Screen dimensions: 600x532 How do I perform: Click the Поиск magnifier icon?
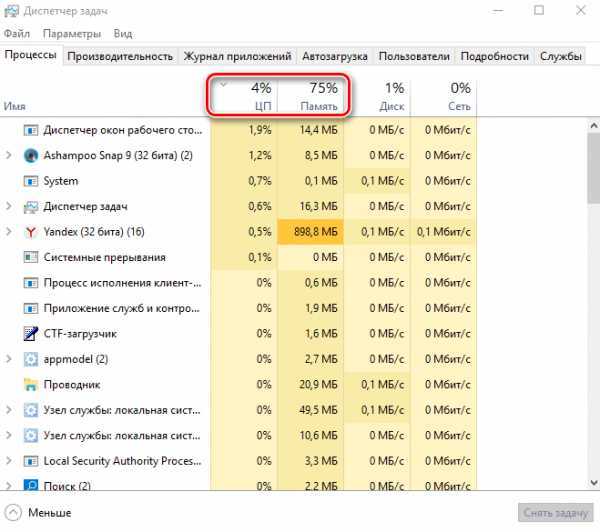pos(31,485)
